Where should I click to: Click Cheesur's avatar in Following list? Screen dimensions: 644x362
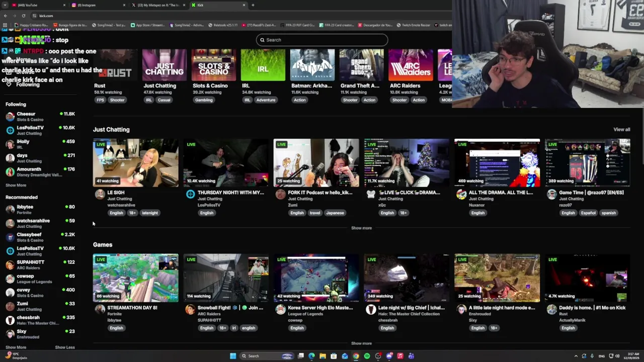point(10,117)
